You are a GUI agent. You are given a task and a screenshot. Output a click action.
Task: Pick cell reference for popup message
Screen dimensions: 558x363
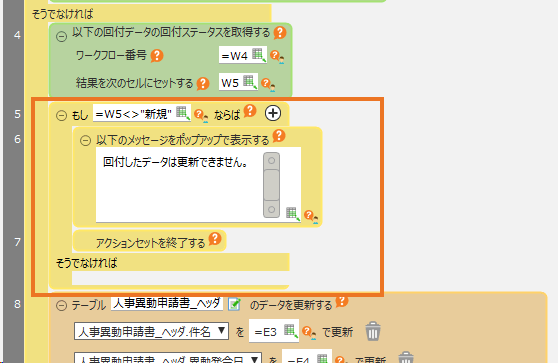pos(293,214)
